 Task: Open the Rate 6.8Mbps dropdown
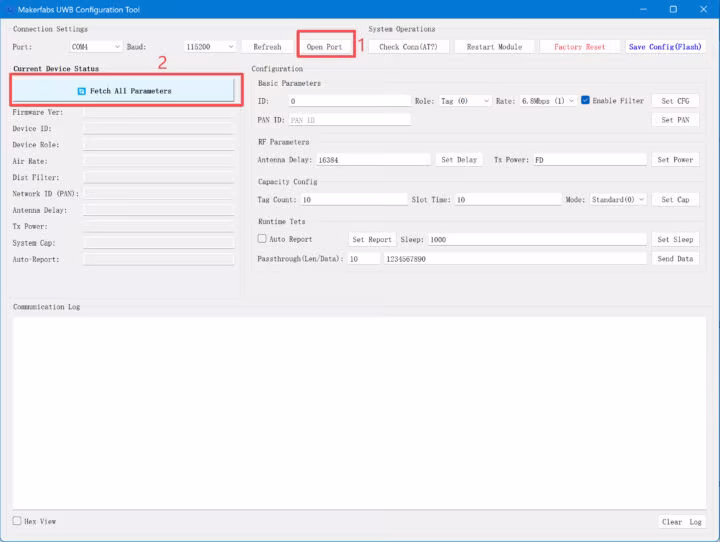548,101
